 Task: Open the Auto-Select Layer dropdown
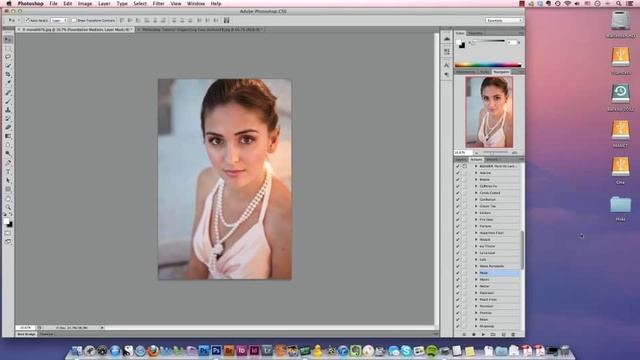59,20
